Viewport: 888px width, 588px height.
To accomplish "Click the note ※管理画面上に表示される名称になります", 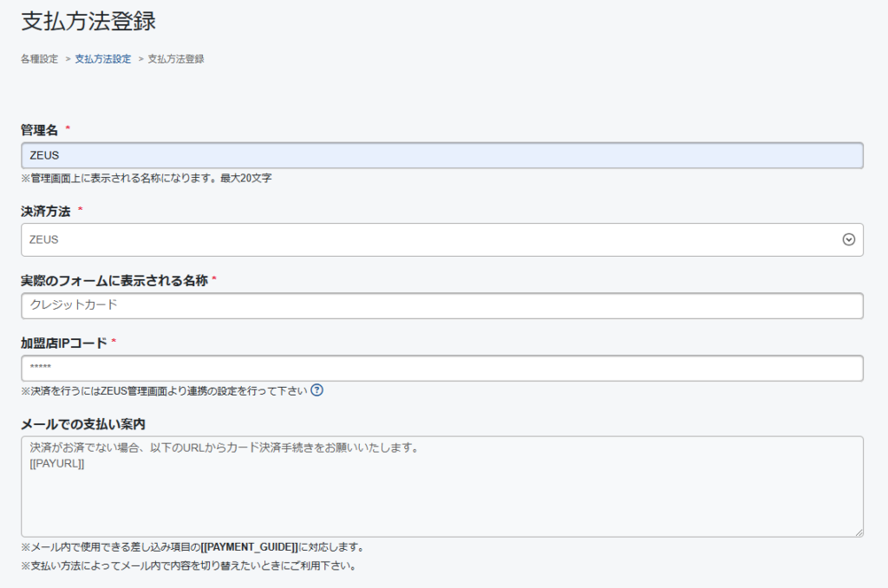I will 146,179.
